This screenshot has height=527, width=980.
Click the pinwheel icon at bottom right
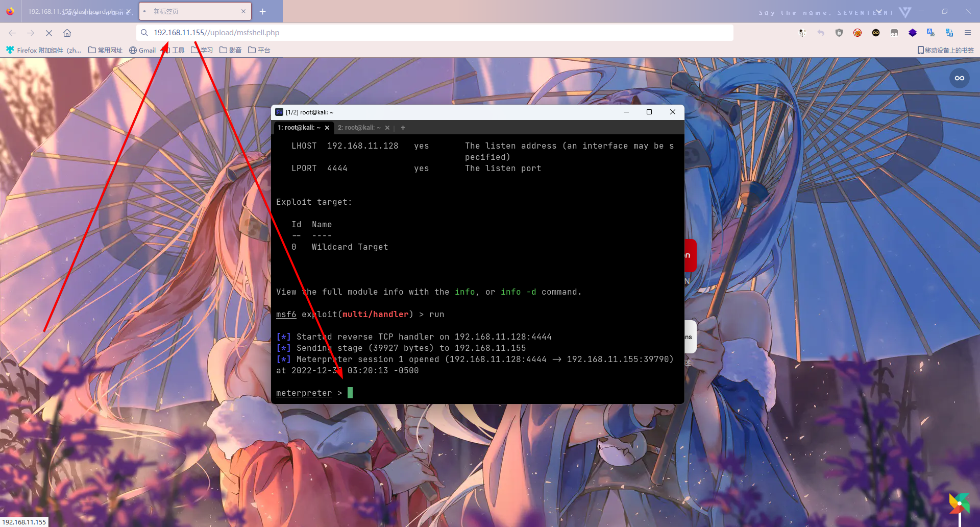960,504
